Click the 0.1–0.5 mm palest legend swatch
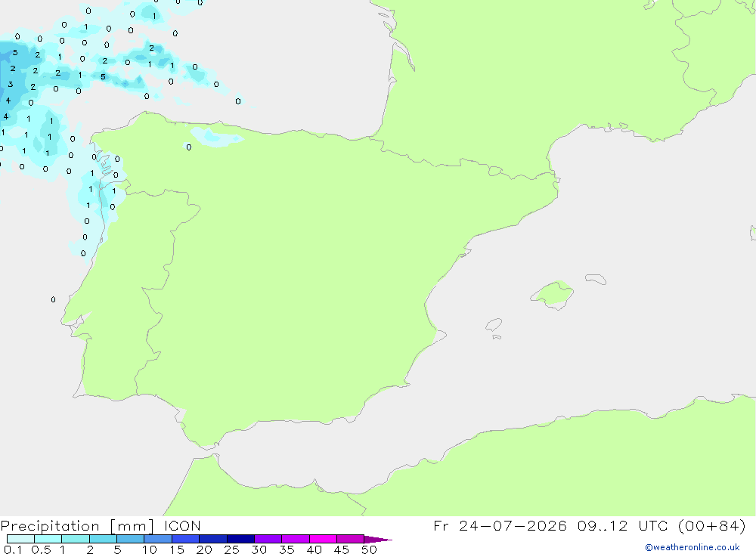 (x=20, y=539)
